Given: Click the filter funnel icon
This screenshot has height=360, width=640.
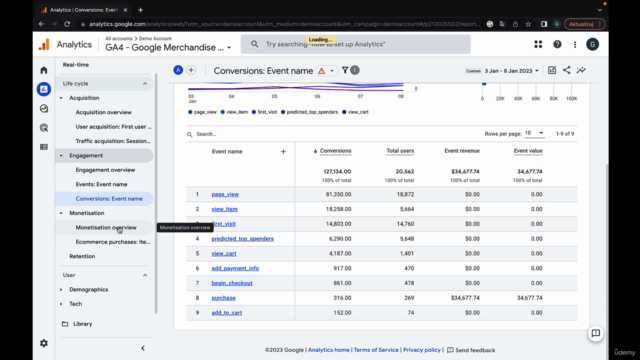Looking at the screenshot, I should click(345, 70).
